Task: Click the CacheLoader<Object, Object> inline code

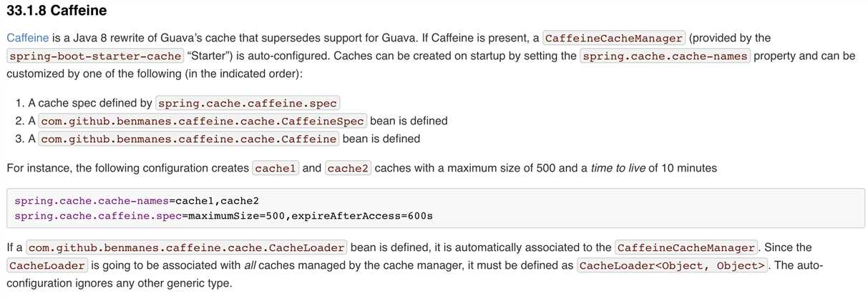Action: coord(673,266)
